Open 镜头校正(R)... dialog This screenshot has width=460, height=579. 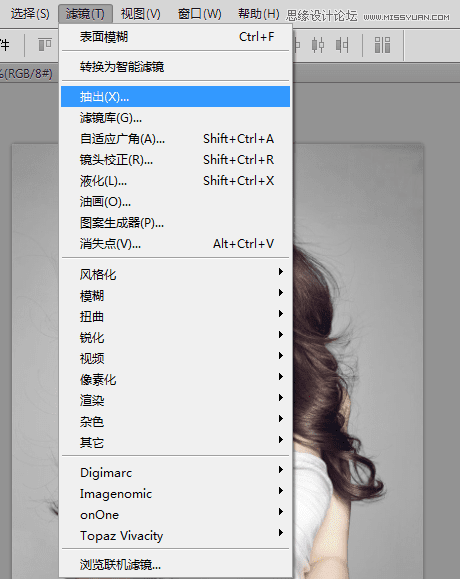pos(176,160)
